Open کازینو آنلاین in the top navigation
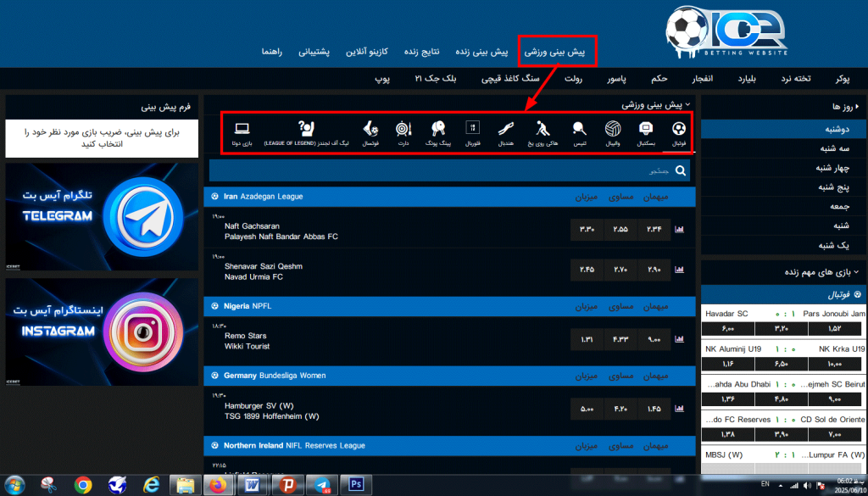The height and width of the screenshot is (496, 868). [x=367, y=52]
